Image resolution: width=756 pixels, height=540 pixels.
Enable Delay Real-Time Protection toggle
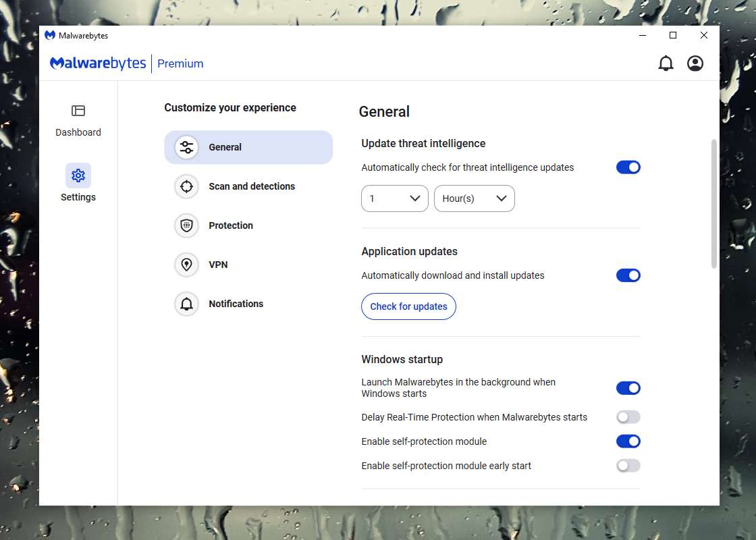tap(628, 417)
